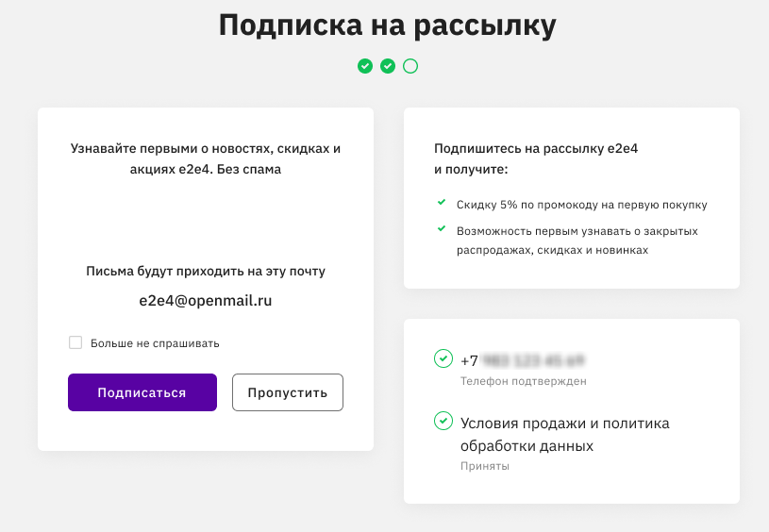Click the second completed step indicator
The height and width of the screenshot is (532, 769).
click(388, 66)
